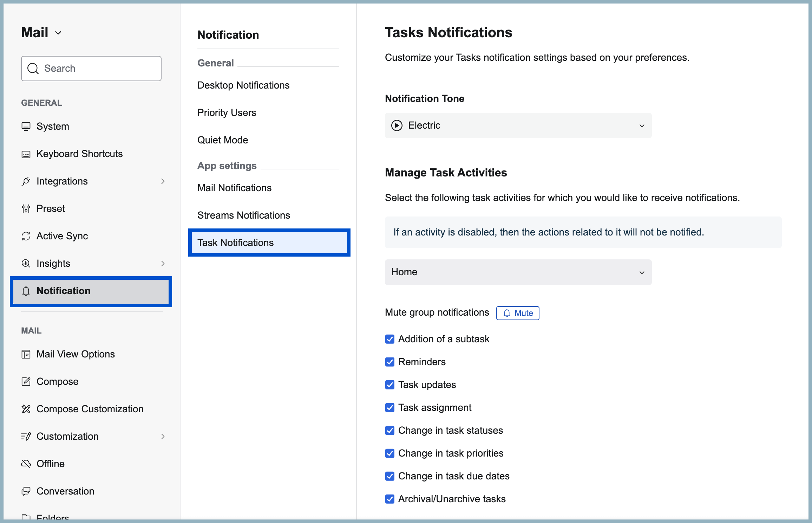Switch to Streams Notifications settings
812x523 pixels.
(x=243, y=215)
